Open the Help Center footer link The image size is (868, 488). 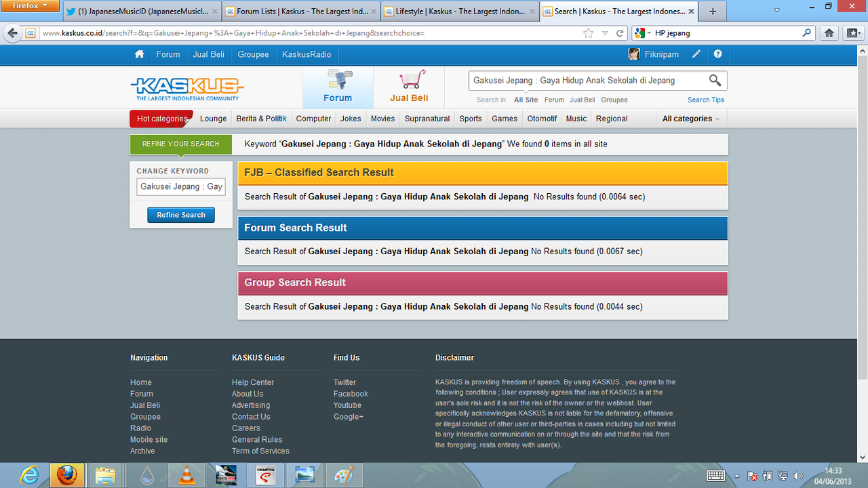pyautogui.click(x=252, y=382)
